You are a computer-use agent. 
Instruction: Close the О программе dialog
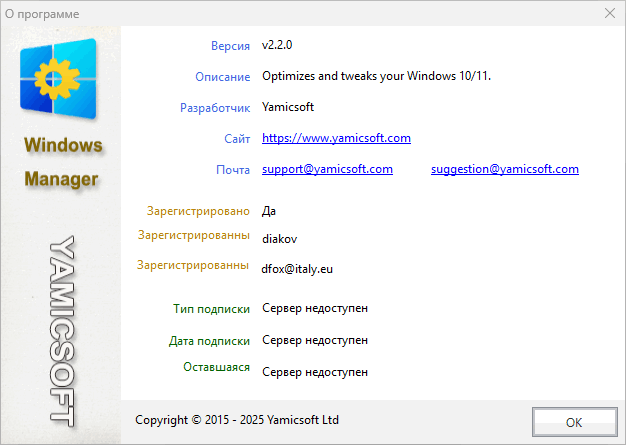(610, 13)
